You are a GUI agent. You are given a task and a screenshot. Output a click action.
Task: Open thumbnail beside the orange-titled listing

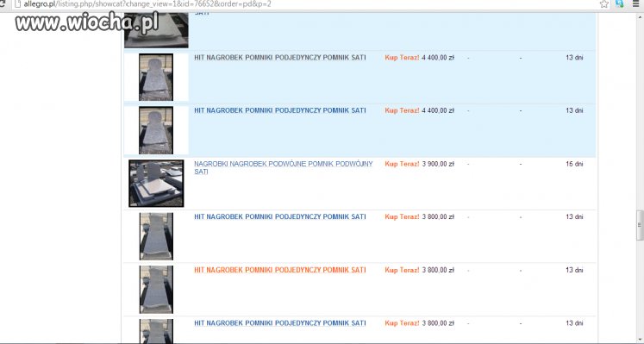156,290
